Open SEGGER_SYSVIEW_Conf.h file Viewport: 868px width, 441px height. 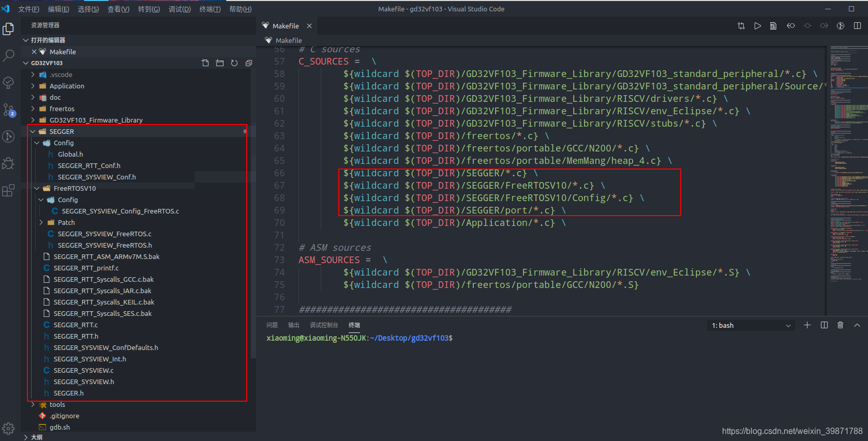click(97, 177)
